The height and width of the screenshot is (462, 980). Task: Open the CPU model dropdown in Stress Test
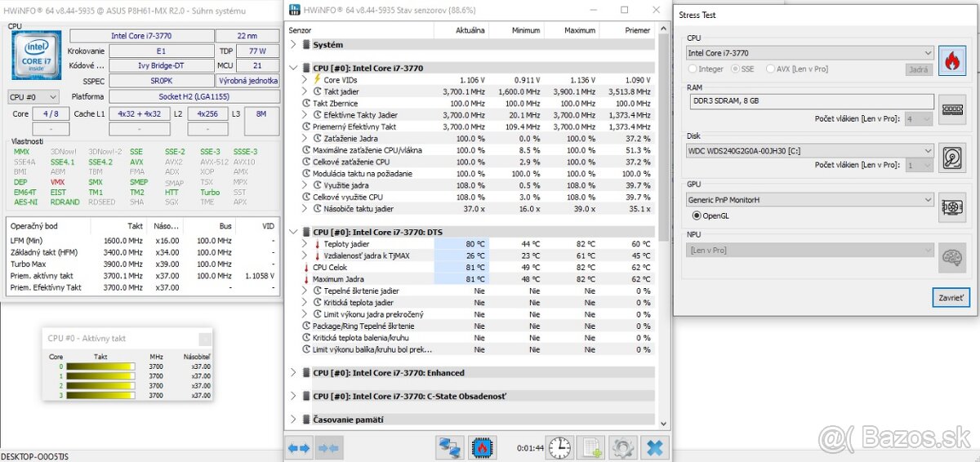(x=809, y=53)
